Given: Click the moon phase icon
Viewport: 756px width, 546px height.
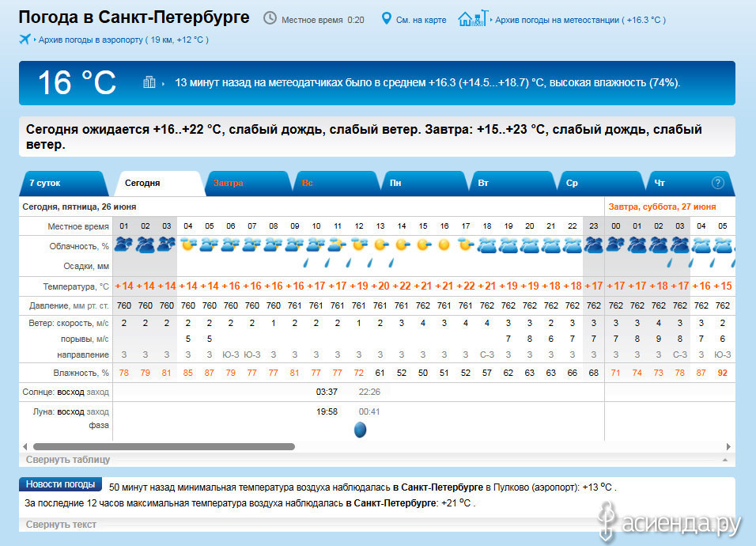Looking at the screenshot, I should pyautogui.click(x=360, y=429).
